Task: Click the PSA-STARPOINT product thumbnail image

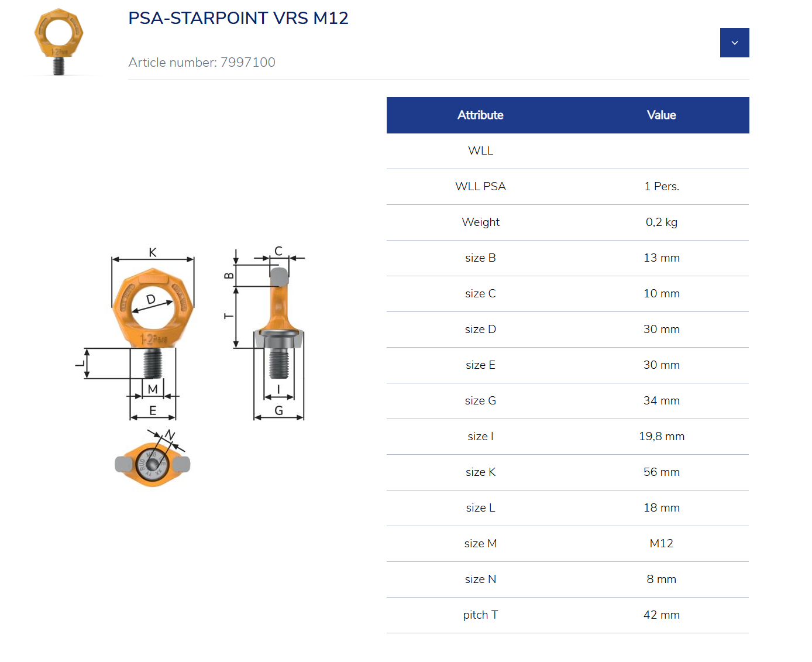Action: (x=59, y=41)
